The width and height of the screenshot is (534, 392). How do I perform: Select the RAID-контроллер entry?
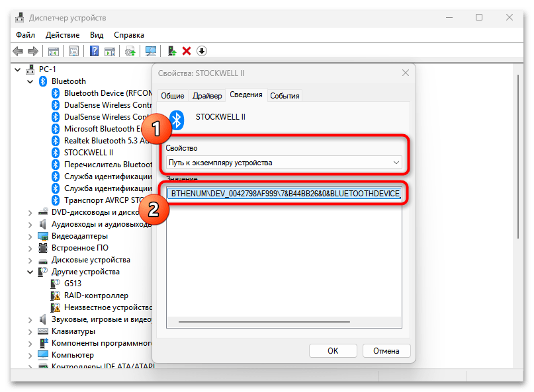coord(96,295)
